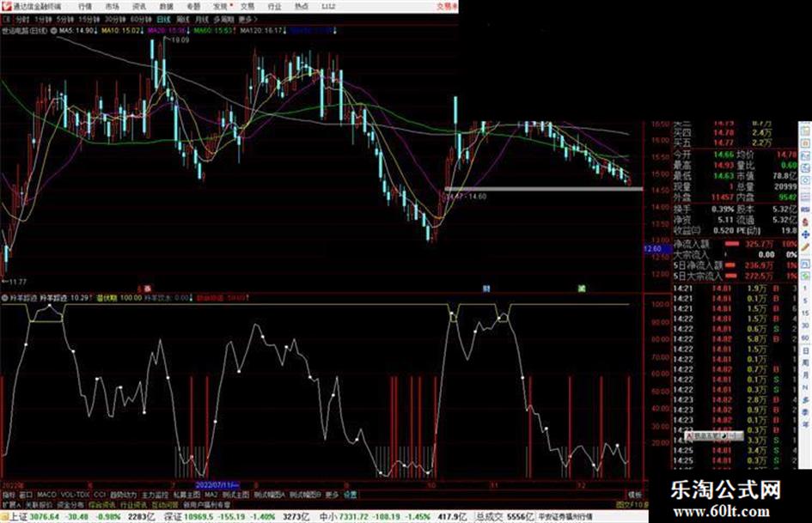Click the 总成交 5556亿 status entry

tap(505, 517)
